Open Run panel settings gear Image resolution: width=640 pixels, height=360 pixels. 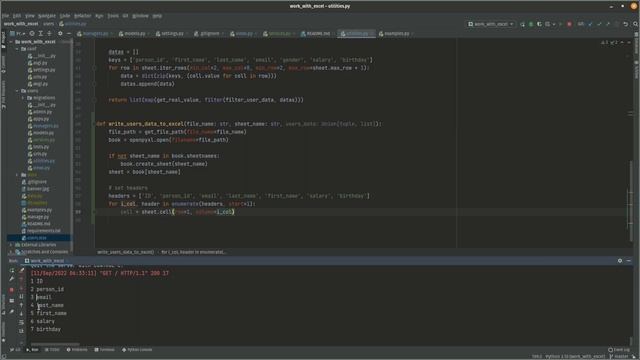(x=620, y=261)
